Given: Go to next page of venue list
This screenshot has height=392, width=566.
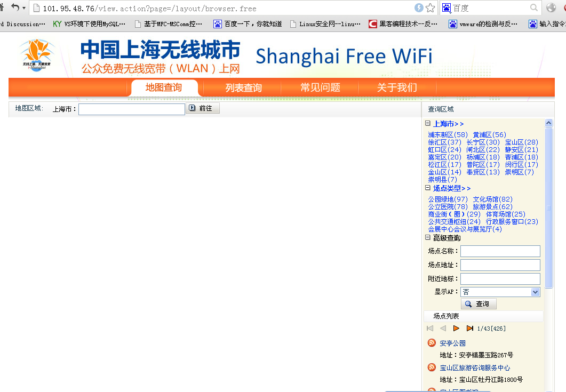Looking at the screenshot, I should coord(456,329).
